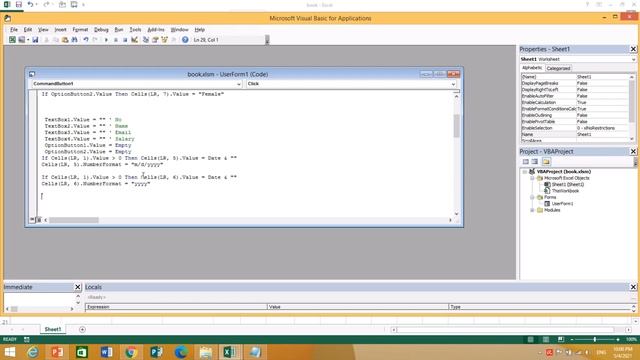
Task: Open Project Explorer from the toolbar icon
Action: point(146,40)
